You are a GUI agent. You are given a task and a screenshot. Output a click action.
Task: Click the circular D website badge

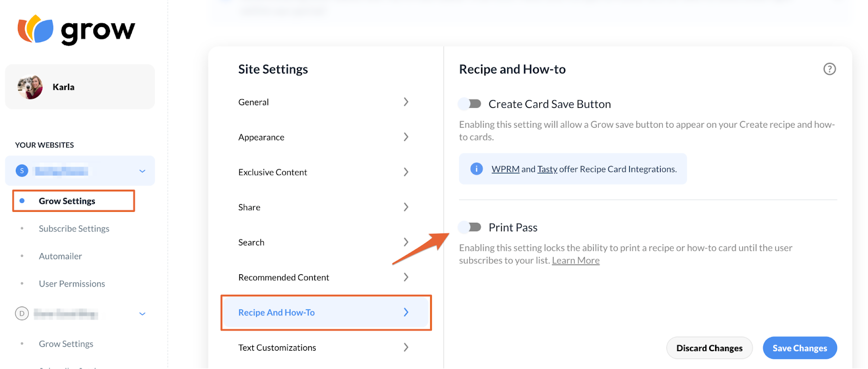[22, 314]
